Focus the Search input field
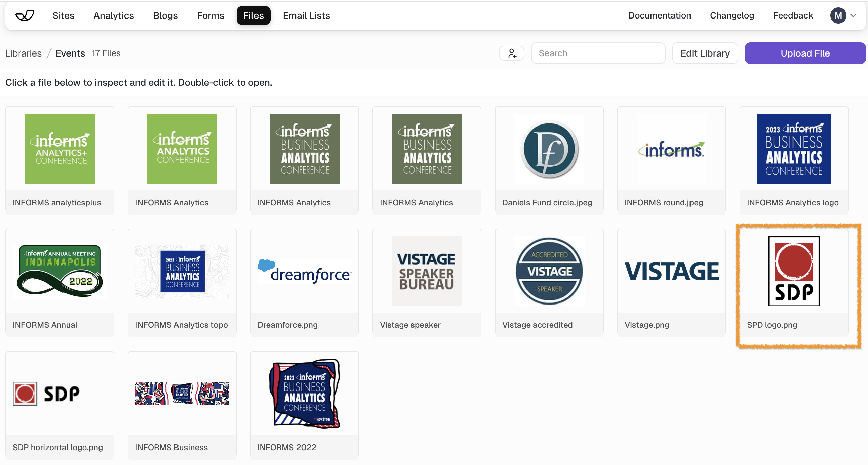The width and height of the screenshot is (868, 465). tap(598, 53)
